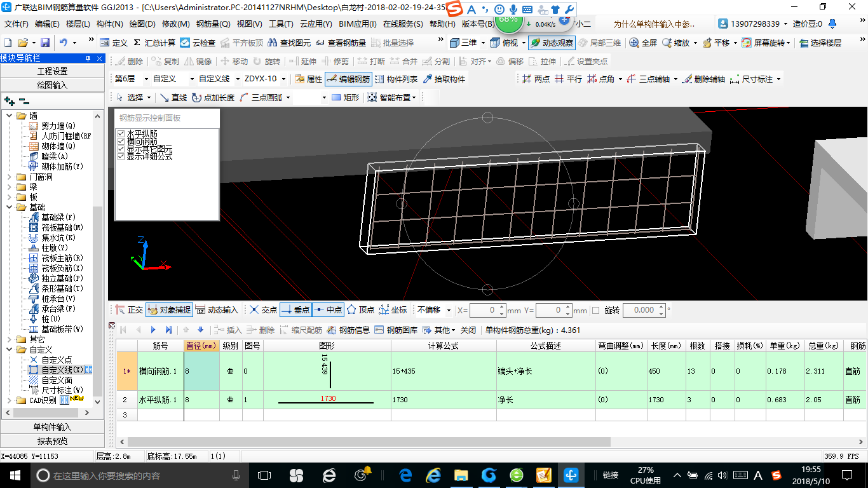This screenshot has height=488, width=868.
Task: Open 构件列表 component list
Action: tap(397, 79)
